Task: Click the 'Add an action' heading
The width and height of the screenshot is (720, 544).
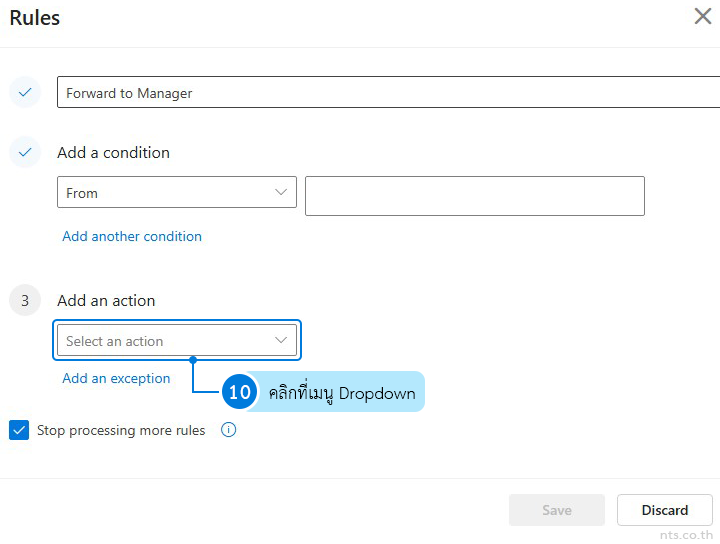Action: click(x=106, y=301)
